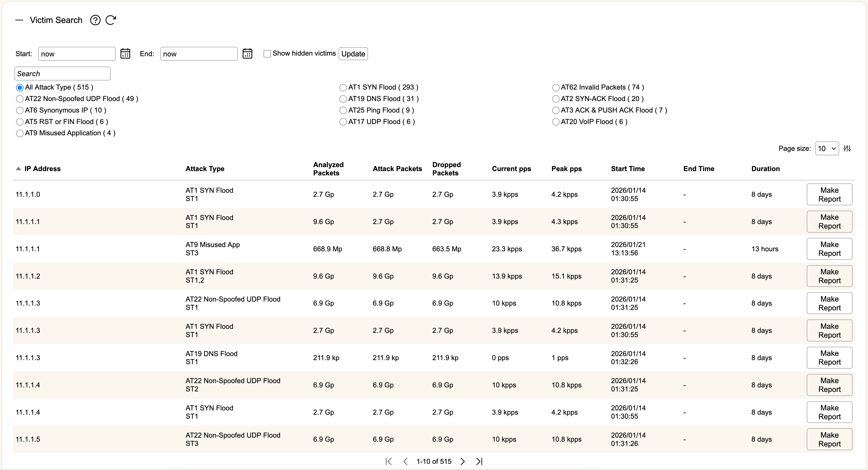Filter by AT22 Non-Spoofed UDP Flood
This screenshot has width=868, height=470.
point(20,99)
